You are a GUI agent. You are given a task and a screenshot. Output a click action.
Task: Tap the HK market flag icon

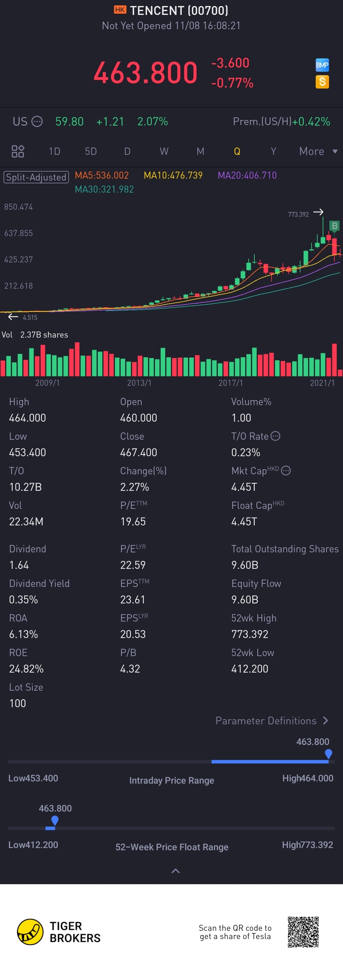tap(120, 10)
